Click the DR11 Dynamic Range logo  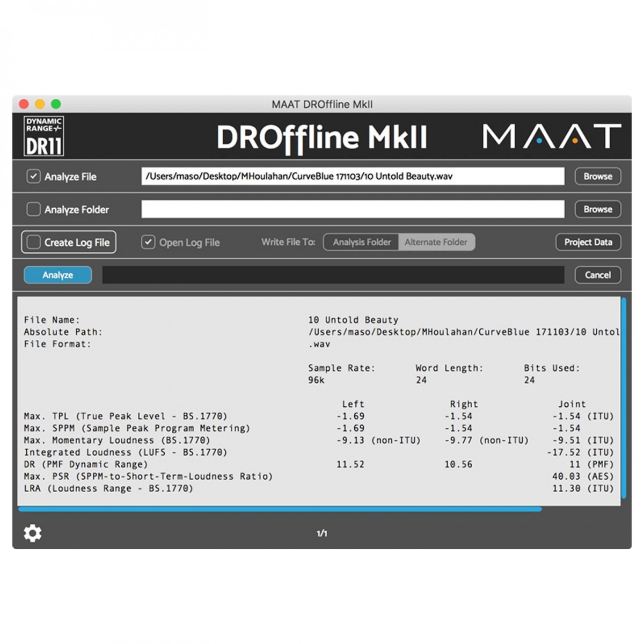tap(44, 136)
